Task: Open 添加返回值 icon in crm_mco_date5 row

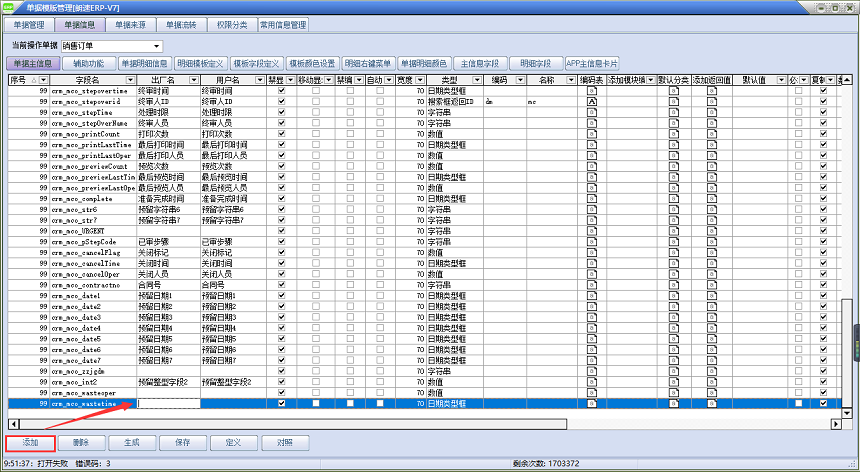Action: (x=711, y=339)
